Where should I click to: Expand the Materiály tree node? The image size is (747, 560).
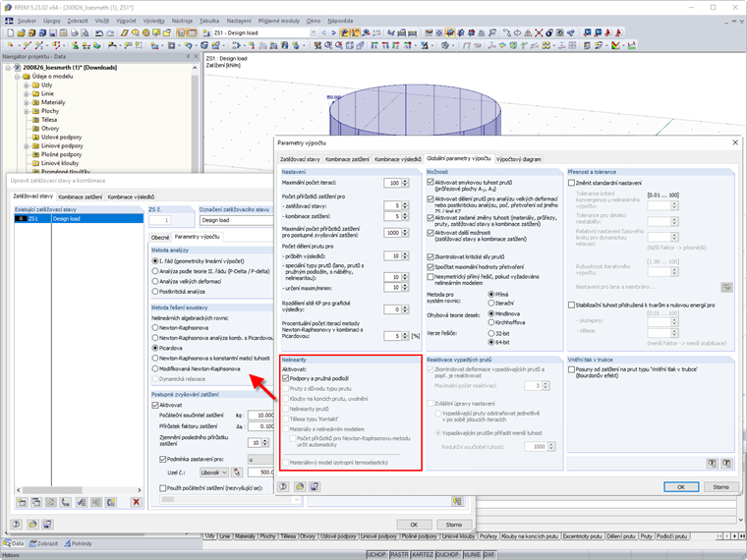tap(27, 102)
